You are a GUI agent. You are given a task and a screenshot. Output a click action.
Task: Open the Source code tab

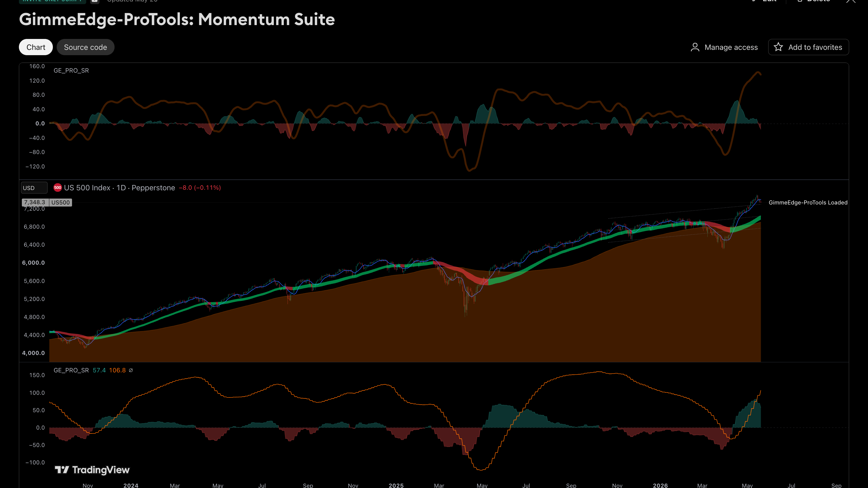click(x=85, y=47)
